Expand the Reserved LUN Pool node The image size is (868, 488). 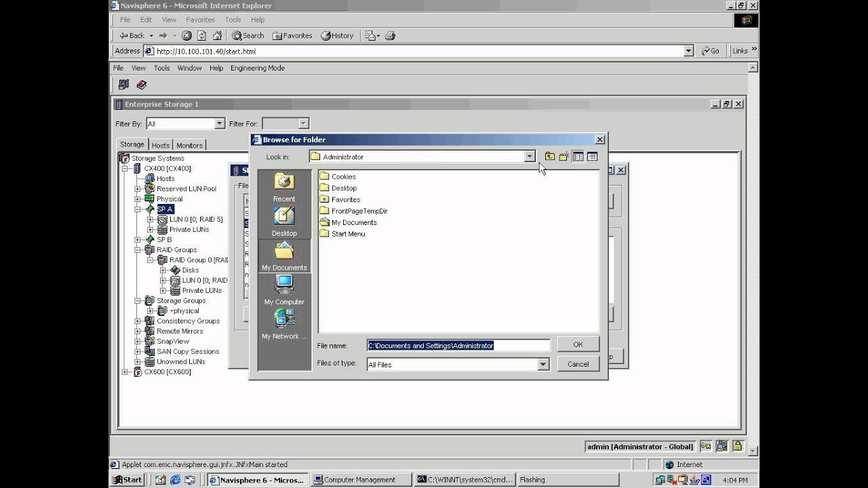138,188
